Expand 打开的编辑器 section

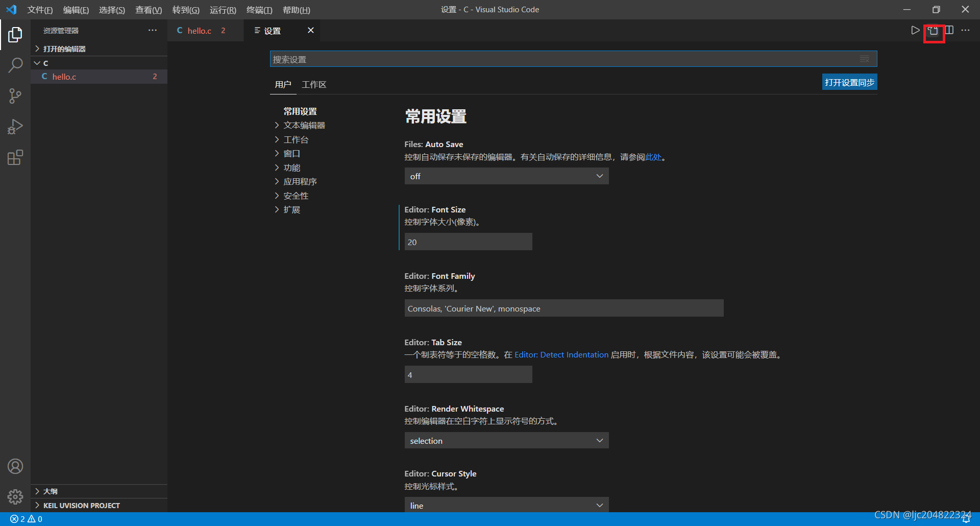click(99, 49)
